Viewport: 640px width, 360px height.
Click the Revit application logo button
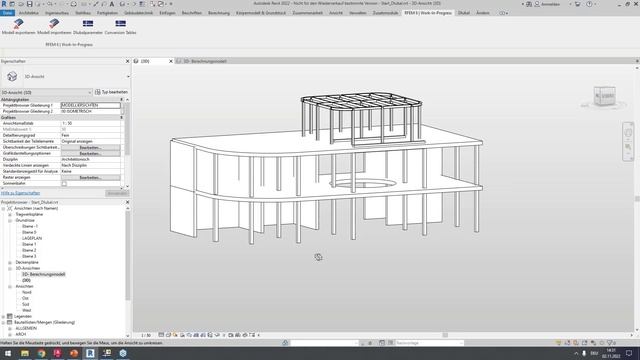click(x=4, y=4)
